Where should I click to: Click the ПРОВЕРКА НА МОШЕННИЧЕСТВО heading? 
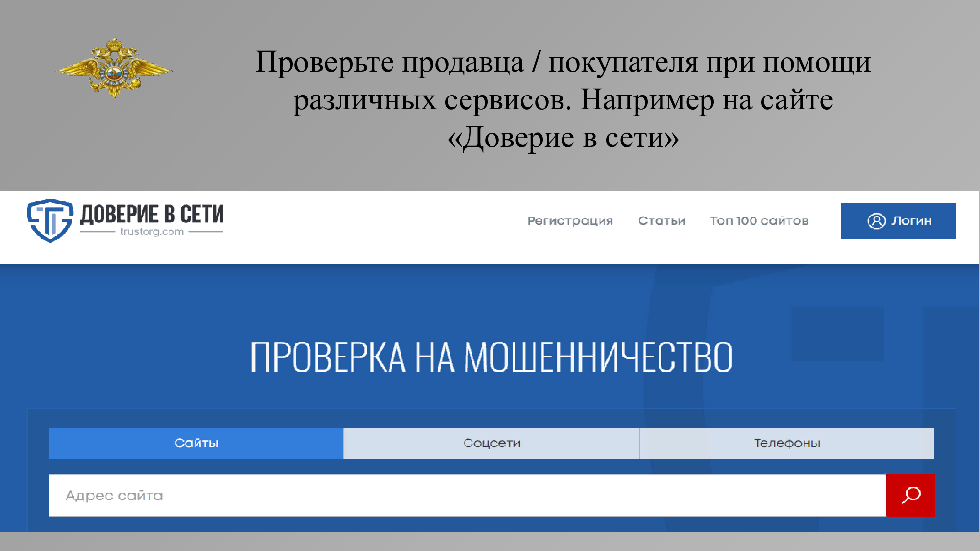point(491,357)
